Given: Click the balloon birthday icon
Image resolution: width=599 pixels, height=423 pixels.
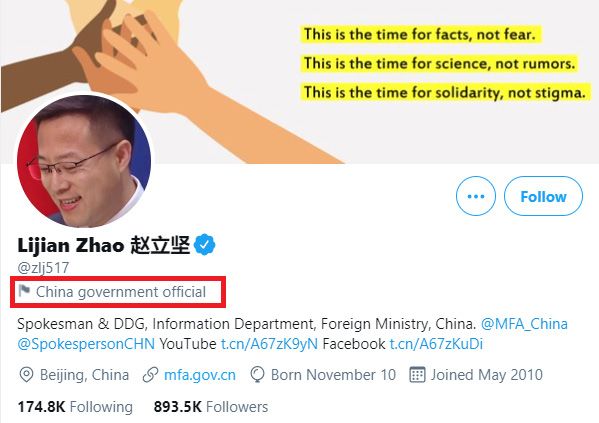Looking at the screenshot, I should (x=257, y=375).
